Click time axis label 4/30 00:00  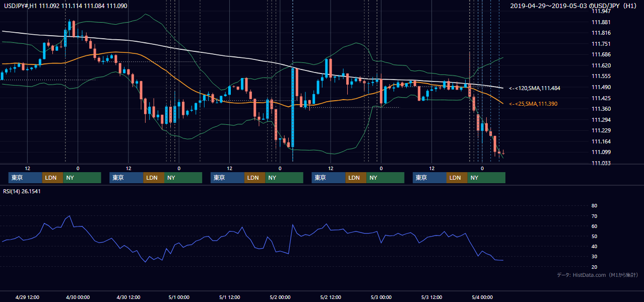coord(78,297)
